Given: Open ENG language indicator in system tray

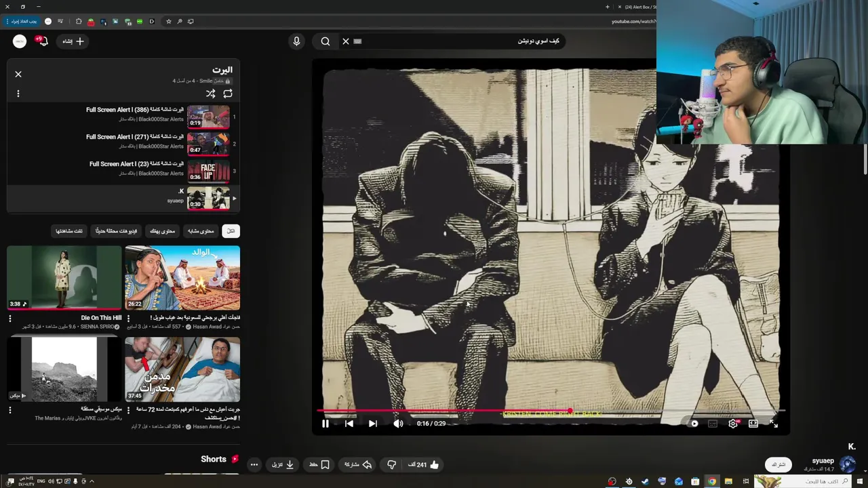Looking at the screenshot, I should [41, 481].
